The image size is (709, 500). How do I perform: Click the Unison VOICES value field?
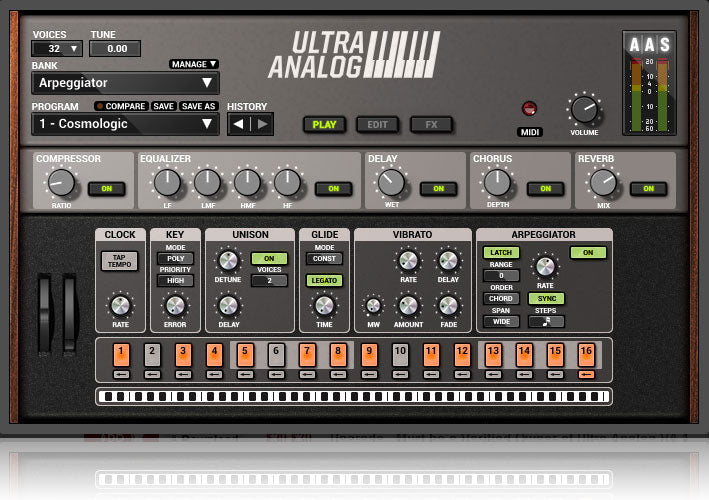click(269, 281)
